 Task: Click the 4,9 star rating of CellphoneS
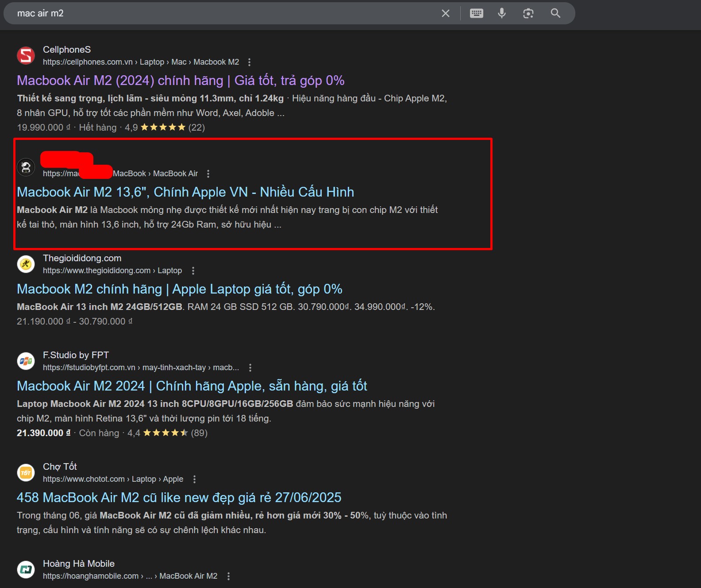165,128
